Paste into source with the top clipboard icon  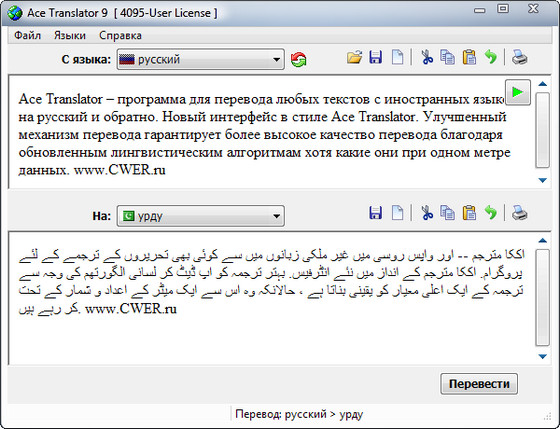click(469, 57)
